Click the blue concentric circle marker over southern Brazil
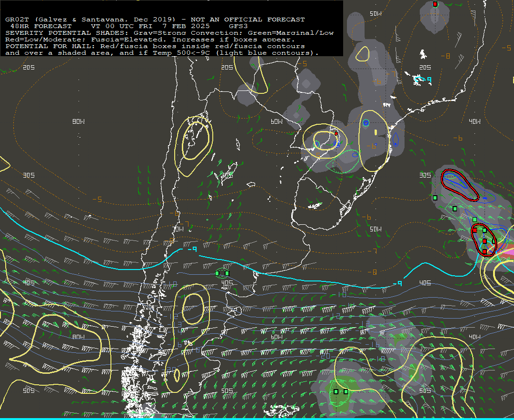 (x=366, y=123)
